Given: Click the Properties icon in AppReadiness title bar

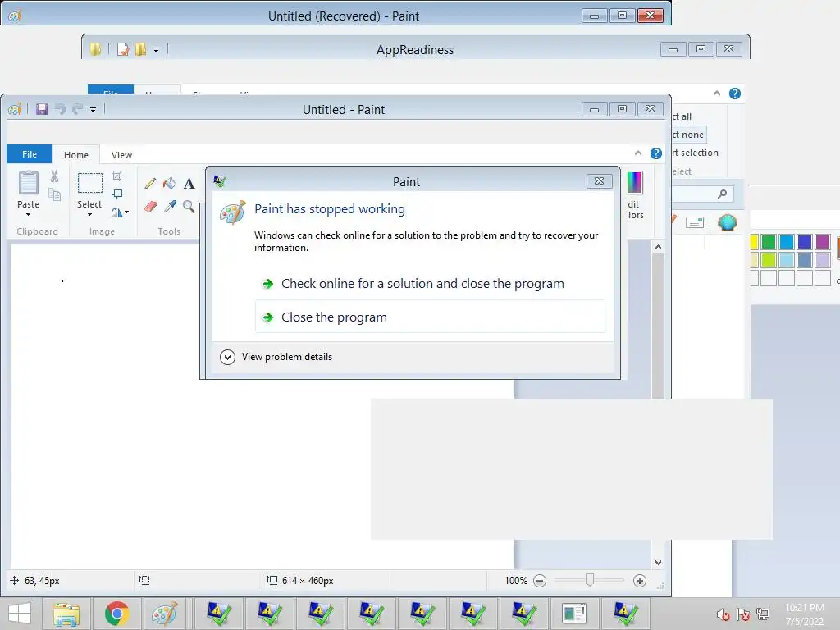Looking at the screenshot, I should coord(123,49).
